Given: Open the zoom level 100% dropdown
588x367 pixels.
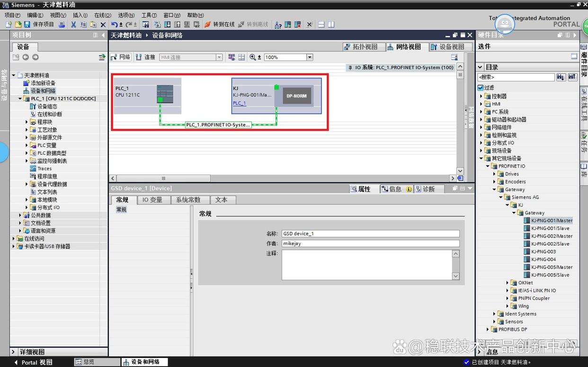Looking at the screenshot, I should coord(310,57).
